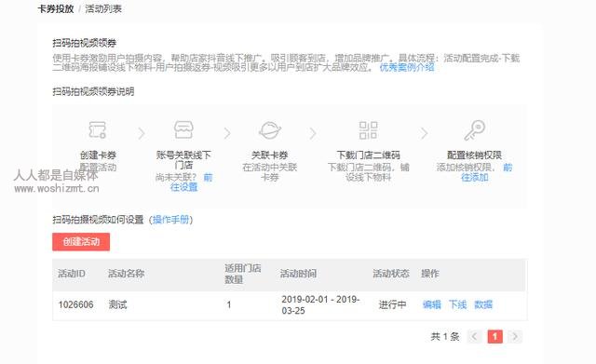Open the 优秀案例介绍 link
This screenshot has height=364, width=596.
pyautogui.click(x=407, y=67)
